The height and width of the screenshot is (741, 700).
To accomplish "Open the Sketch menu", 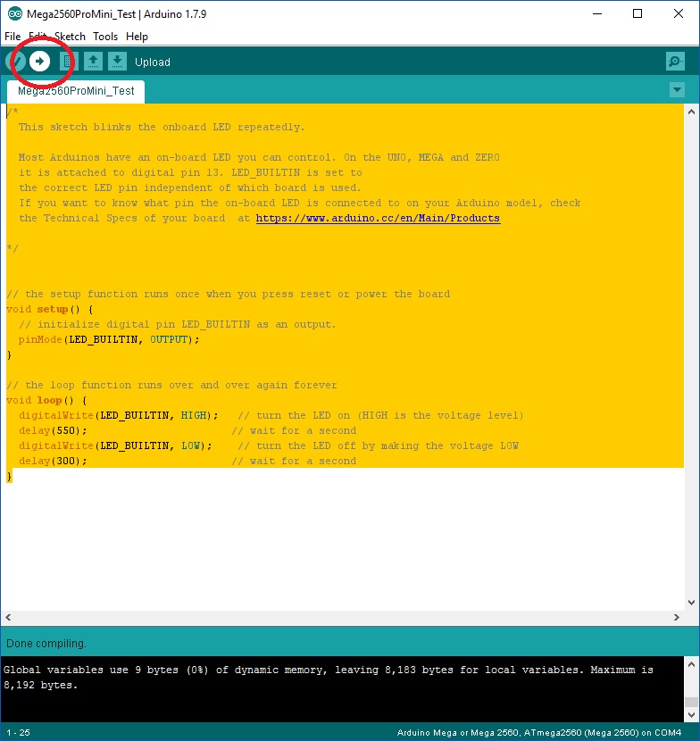I will 70,37.
